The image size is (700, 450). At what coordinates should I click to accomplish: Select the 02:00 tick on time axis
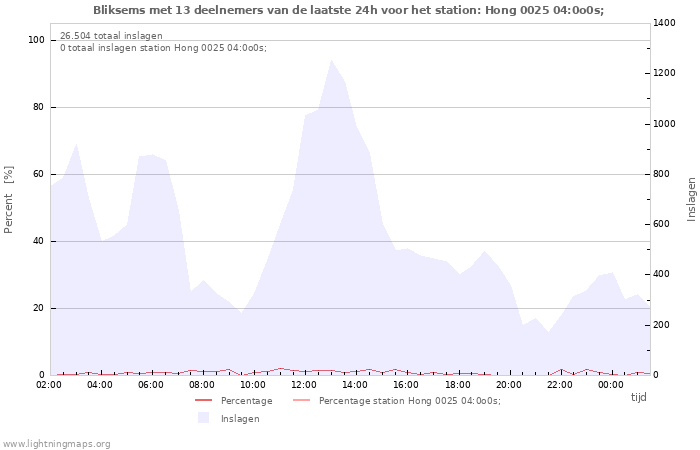click(50, 385)
